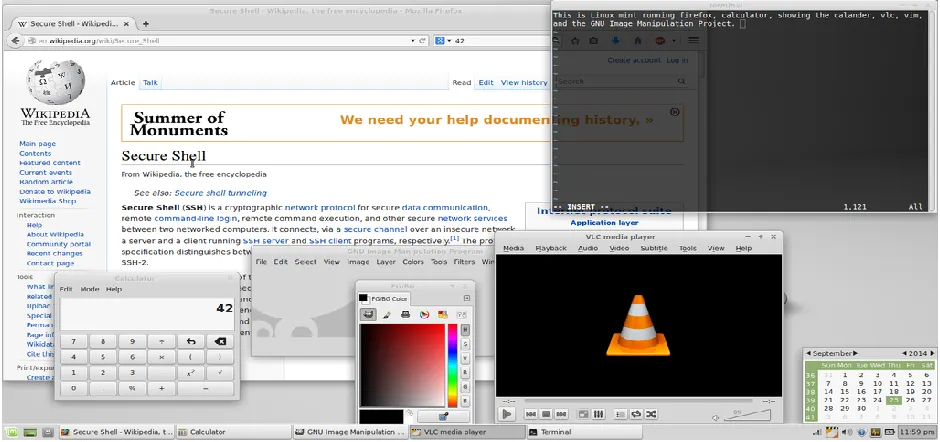Image resolution: width=940 pixels, height=442 pixels.
Task: Click the VLC play button
Action: pos(507,414)
